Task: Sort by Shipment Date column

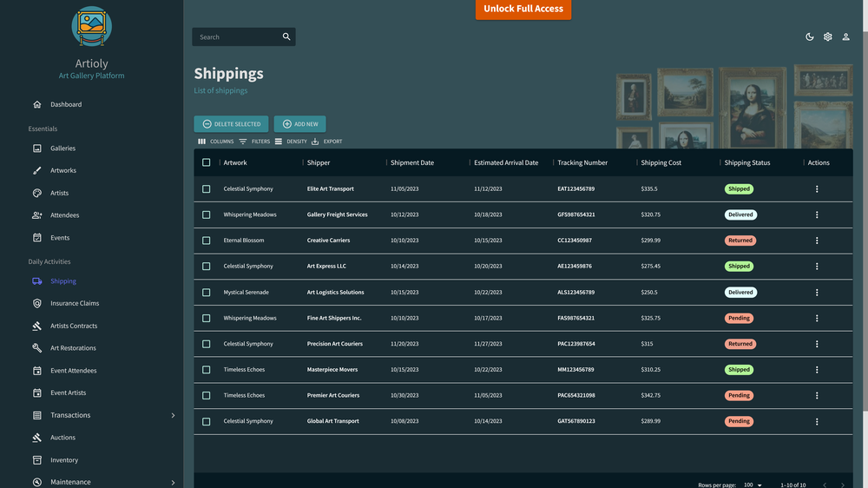Action: 411,162
